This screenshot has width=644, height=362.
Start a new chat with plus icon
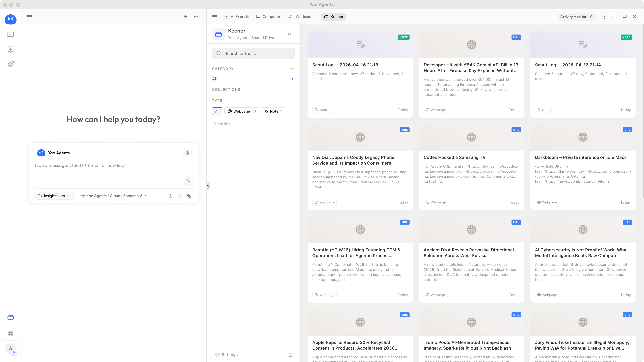pyautogui.click(x=185, y=16)
